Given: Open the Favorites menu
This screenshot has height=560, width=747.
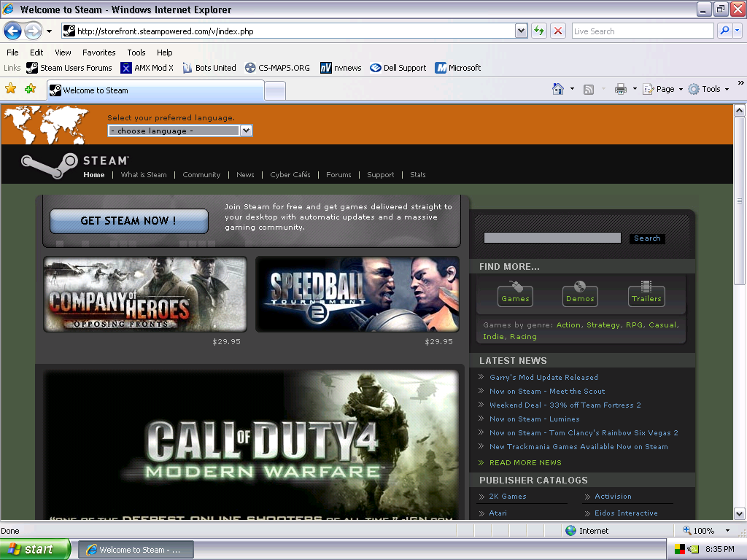Looking at the screenshot, I should (98, 52).
